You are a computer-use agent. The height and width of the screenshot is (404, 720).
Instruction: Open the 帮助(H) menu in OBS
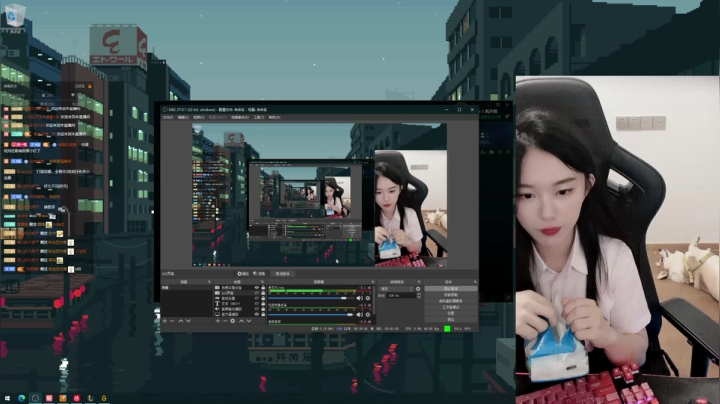click(x=274, y=117)
